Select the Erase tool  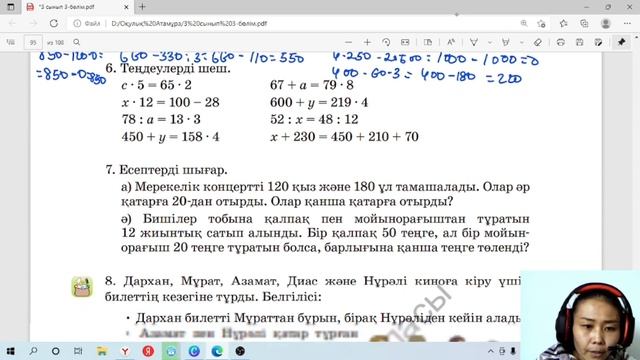click(x=538, y=42)
